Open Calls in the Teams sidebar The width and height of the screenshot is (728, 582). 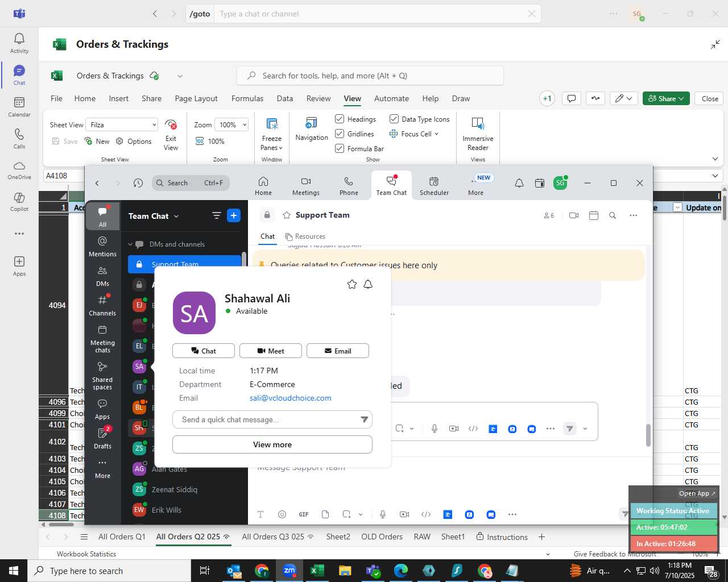[19, 139]
